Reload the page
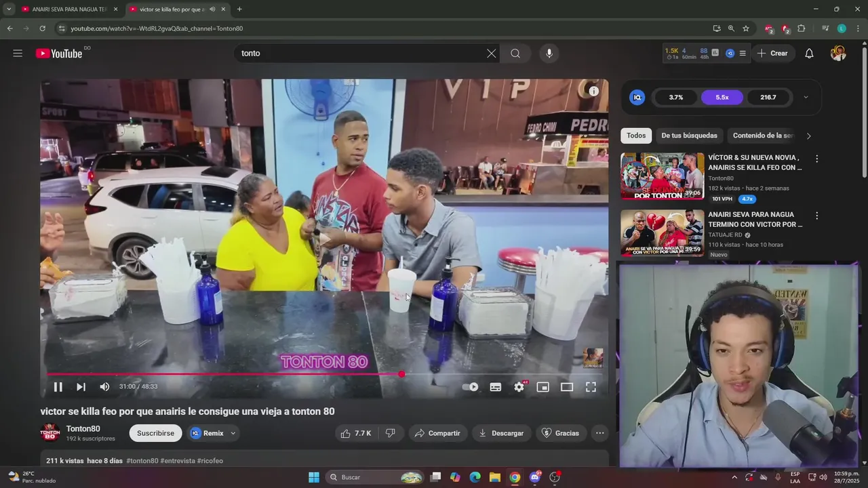The height and width of the screenshot is (488, 868). [x=42, y=28]
